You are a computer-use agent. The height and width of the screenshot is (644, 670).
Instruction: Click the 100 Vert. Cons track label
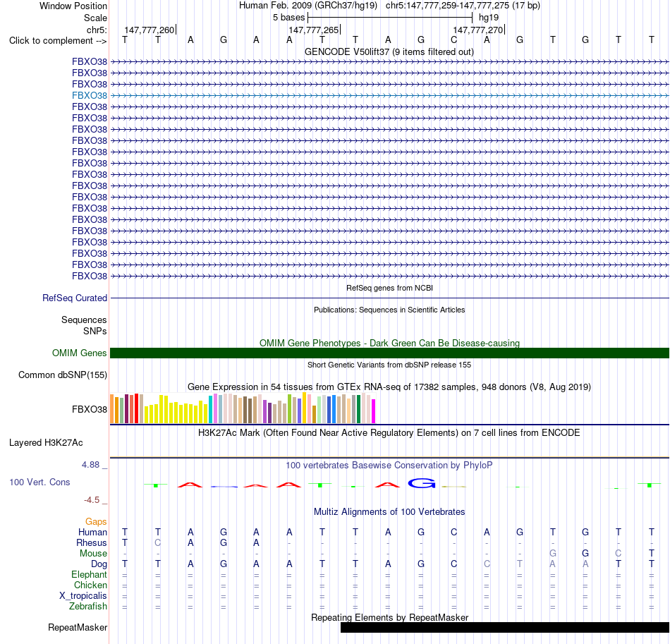click(x=39, y=482)
